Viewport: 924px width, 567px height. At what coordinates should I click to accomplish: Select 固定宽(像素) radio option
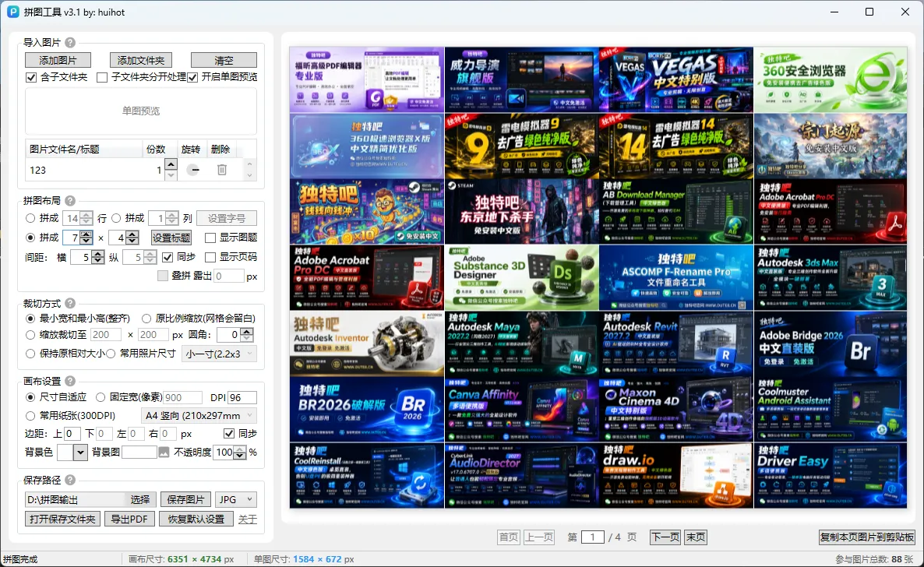(101, 397)
